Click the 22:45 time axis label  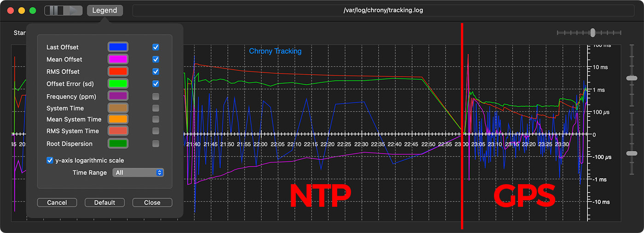[411, 144]
